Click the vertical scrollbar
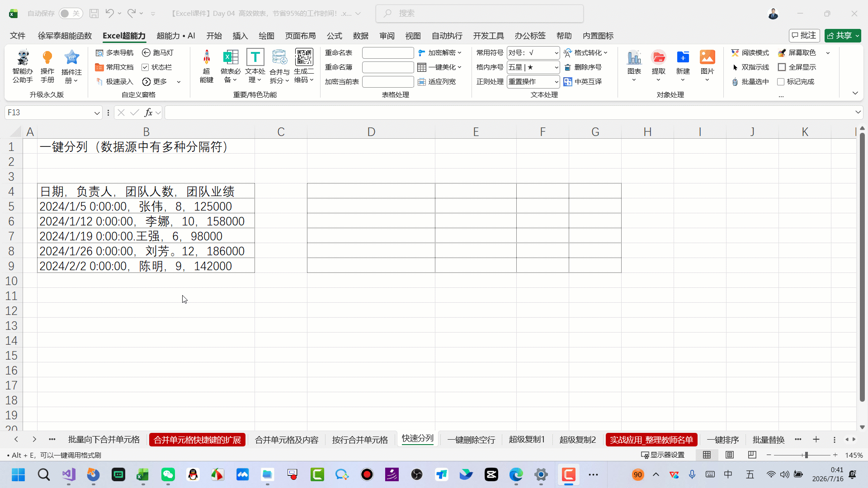This screenshot has width=868, height=488. tap(862, 267)
